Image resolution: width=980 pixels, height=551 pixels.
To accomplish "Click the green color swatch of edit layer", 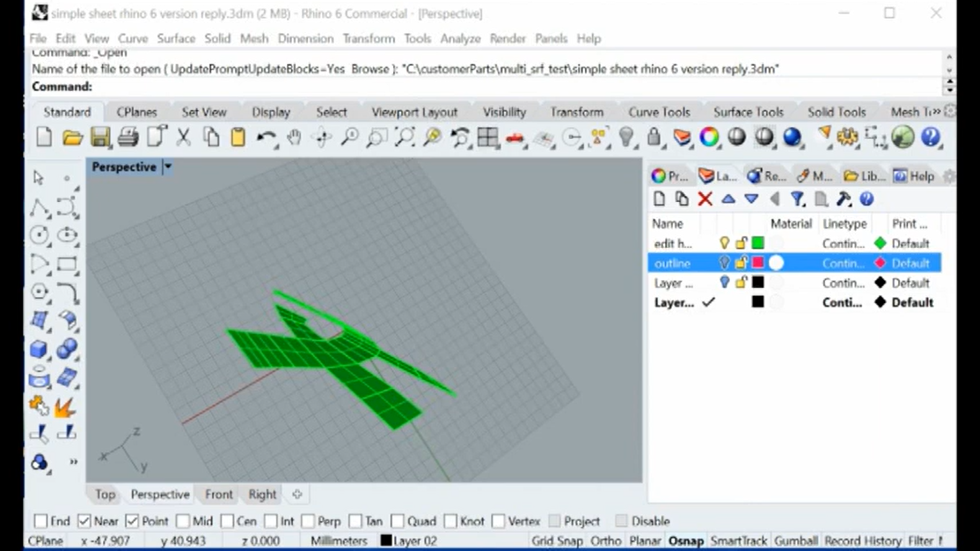I will click(x=758, y=243).
